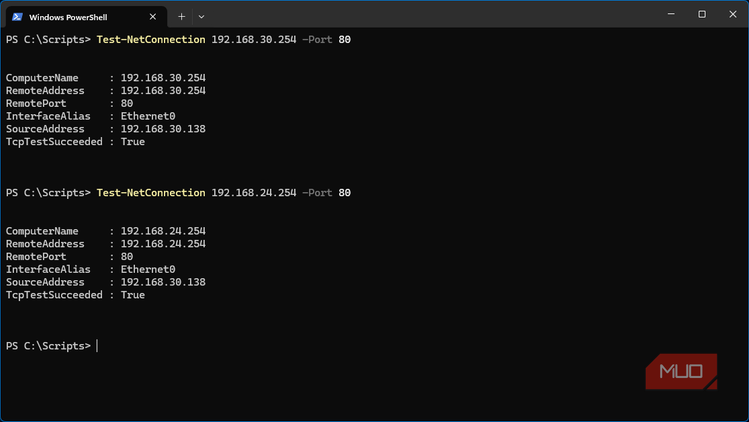Click RemoteAddress value 192.168.30.254
This screenshot has width=749, height=422.
click(163, 91)
